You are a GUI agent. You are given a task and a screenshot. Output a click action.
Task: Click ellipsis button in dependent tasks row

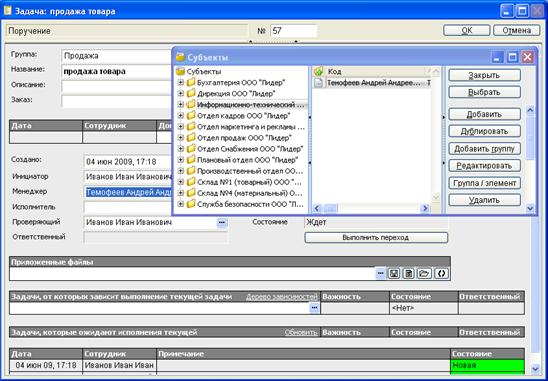point(315,308)
